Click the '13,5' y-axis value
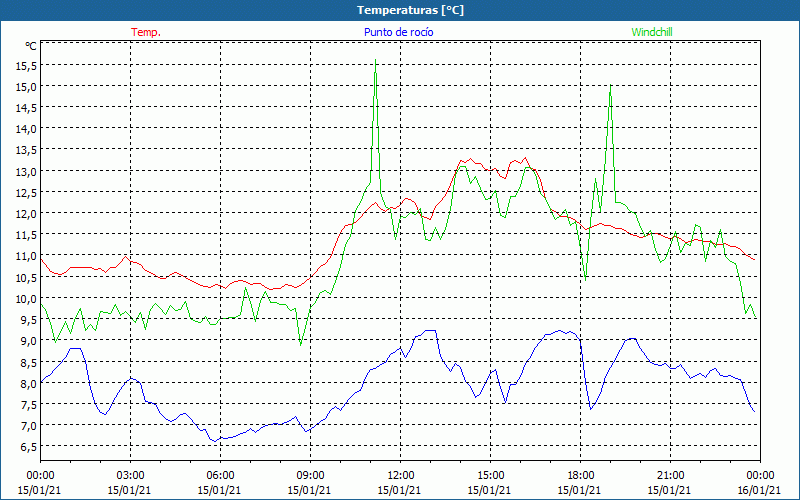The width and height of the screenshot is (800, 500). point(26,151)
